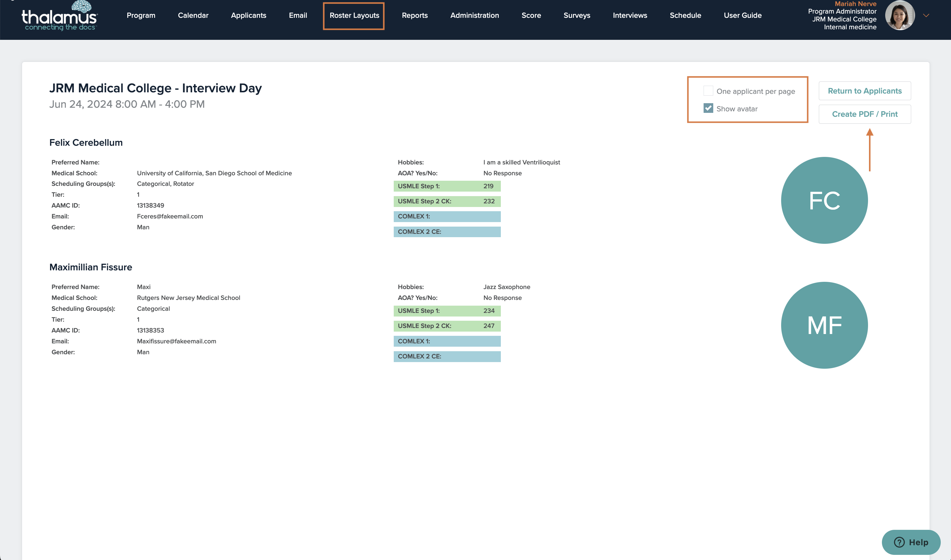Open the Administration menu
This screenshot has width=951, height=560.
pyautogui.click(x=475, y=15)
